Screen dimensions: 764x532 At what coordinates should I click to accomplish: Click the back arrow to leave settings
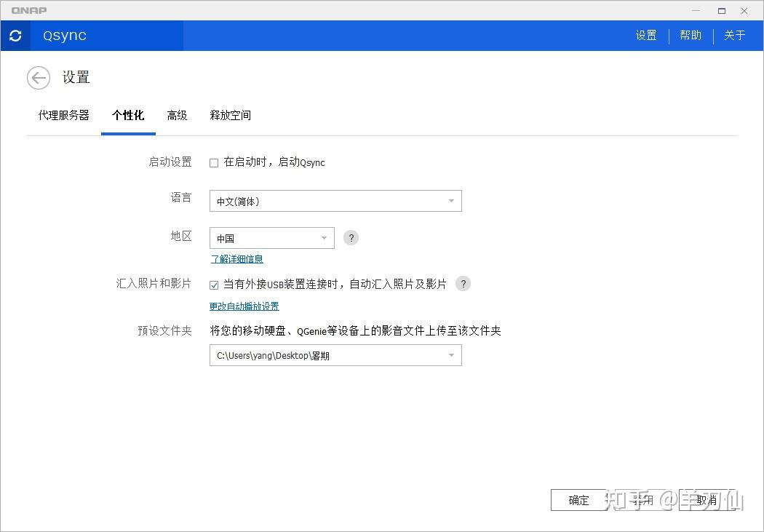[x=38, y=78]
